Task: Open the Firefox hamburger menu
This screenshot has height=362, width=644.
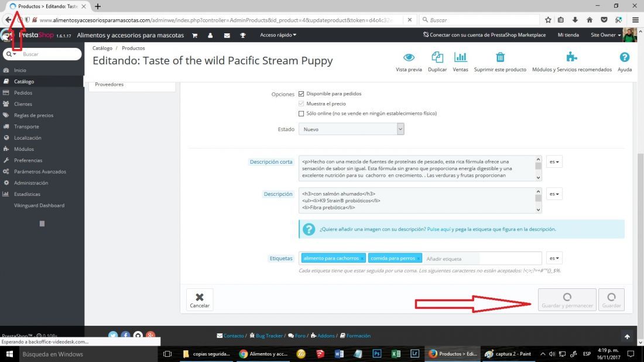Action: 635,20
